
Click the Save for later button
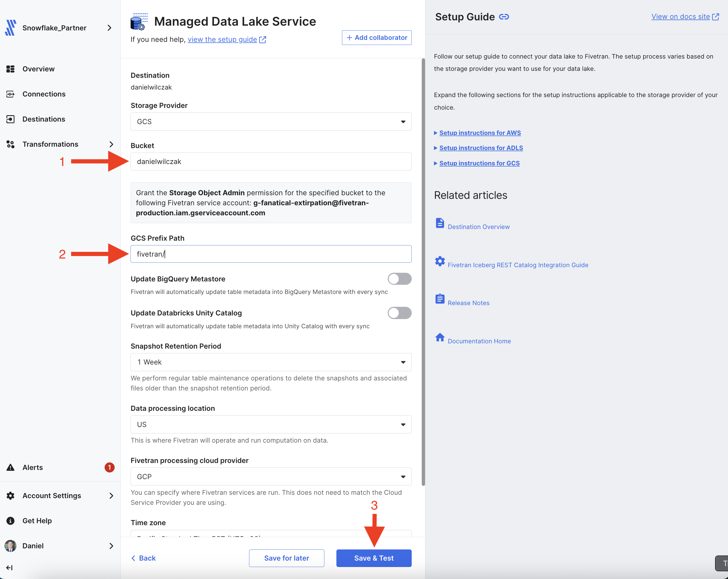pos(286,558)
